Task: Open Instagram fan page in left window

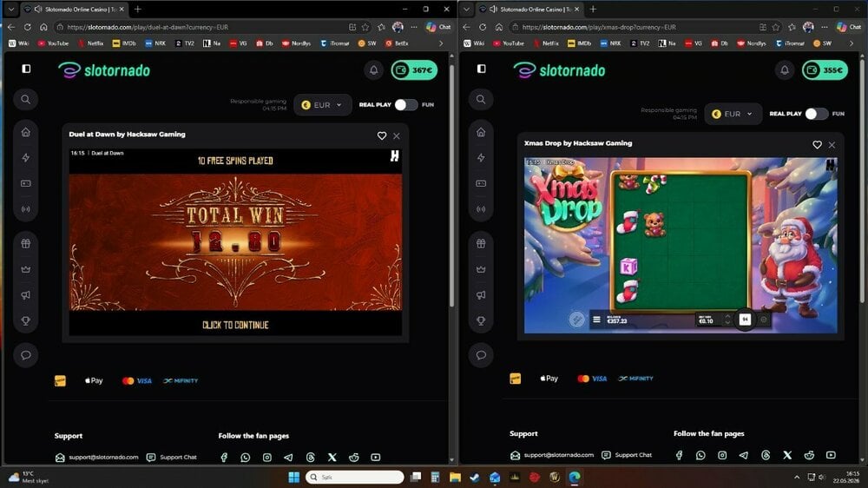Action: [266, 457]
